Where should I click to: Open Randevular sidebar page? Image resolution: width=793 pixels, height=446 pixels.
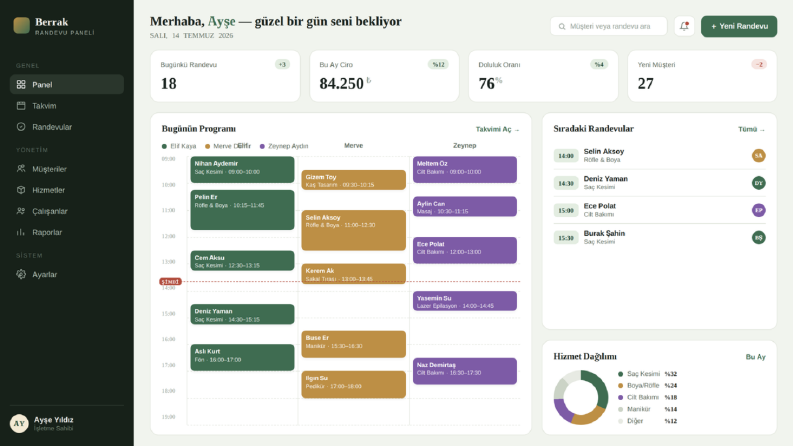[67, 127]
